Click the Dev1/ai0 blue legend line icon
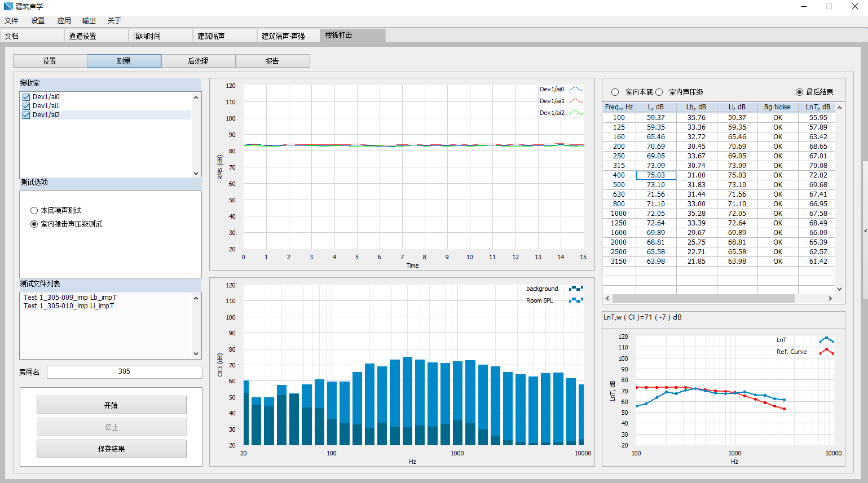Image resolution: width=868 pixels, height=483 pixels. tap(576, 89)
